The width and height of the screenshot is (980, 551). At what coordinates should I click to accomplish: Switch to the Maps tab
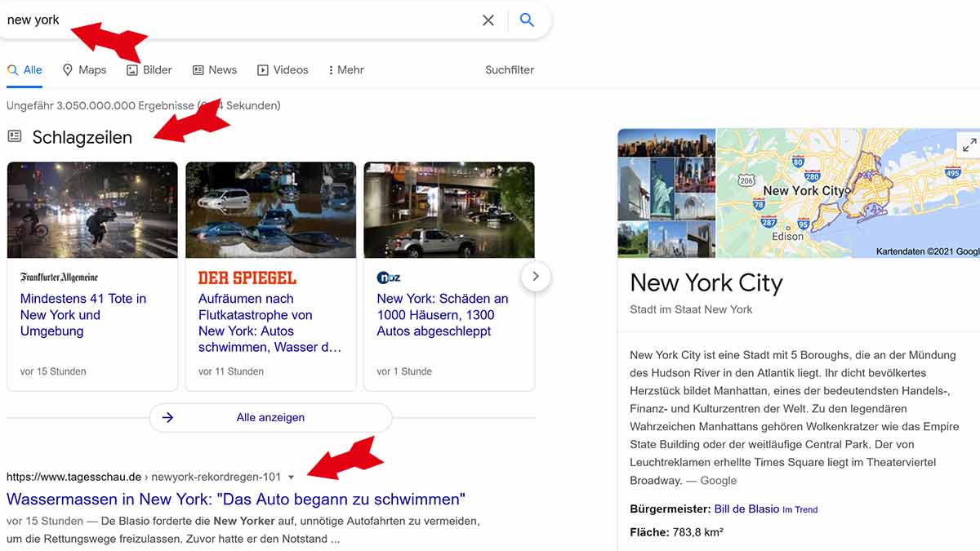(84, 70)
